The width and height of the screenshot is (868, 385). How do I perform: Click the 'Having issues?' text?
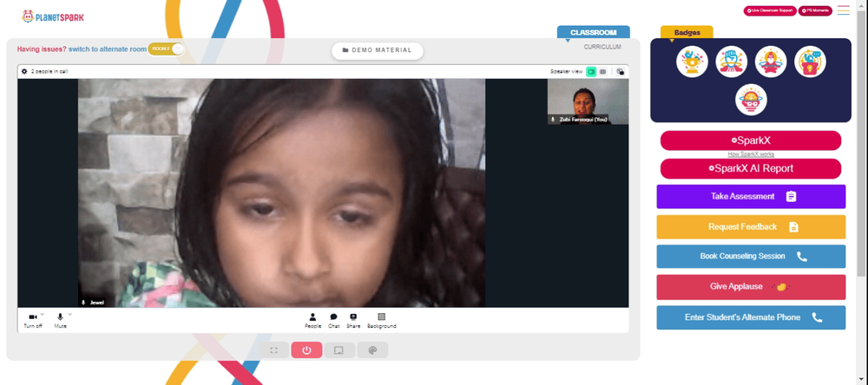click(42, 49)
